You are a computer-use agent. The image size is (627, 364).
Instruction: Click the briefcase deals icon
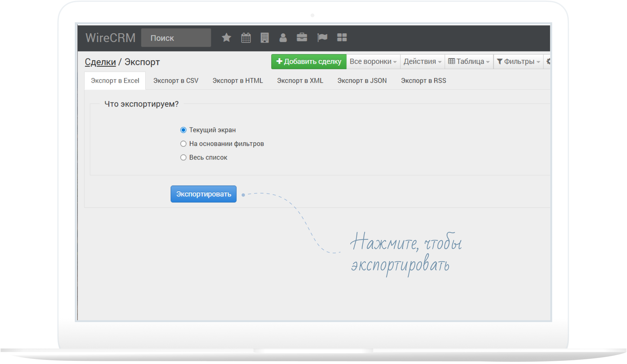pos(302,38)
